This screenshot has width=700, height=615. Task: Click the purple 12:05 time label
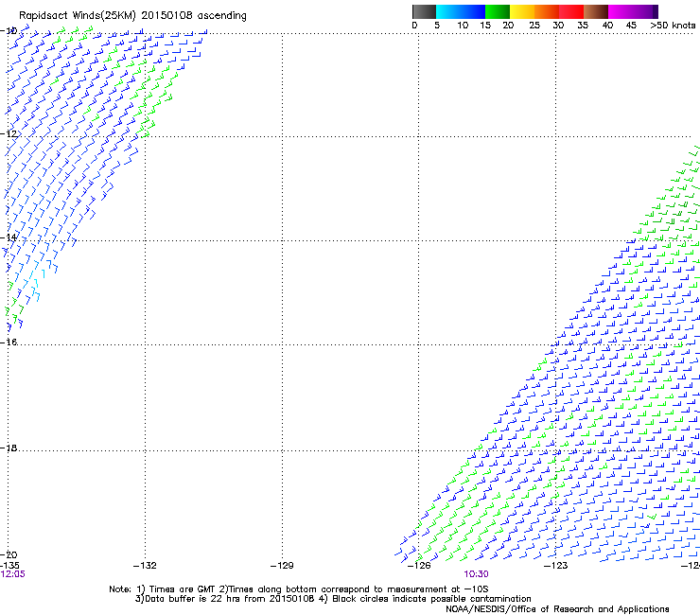point(13,574)
